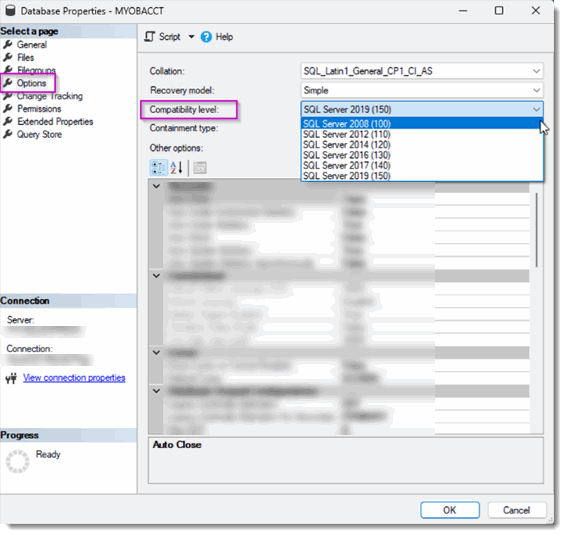
Task: Open the Permissions page
Action: (x=39, y=109)
